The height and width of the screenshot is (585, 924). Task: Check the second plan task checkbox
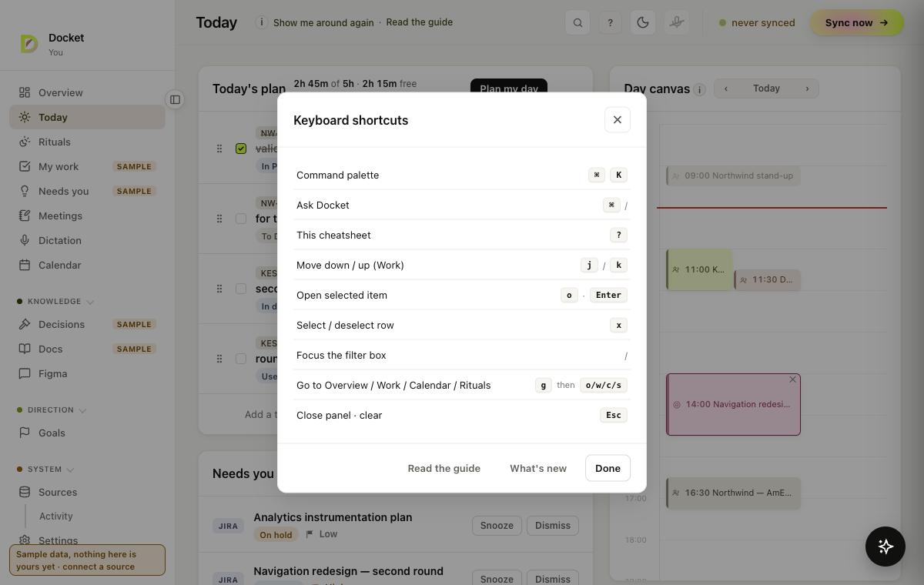[241, 219]
